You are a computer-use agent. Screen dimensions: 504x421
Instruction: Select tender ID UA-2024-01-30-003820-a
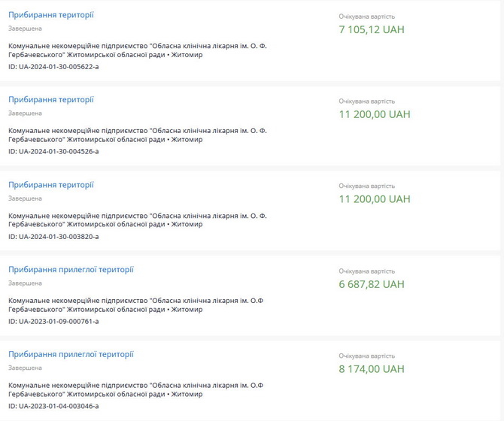53,237
